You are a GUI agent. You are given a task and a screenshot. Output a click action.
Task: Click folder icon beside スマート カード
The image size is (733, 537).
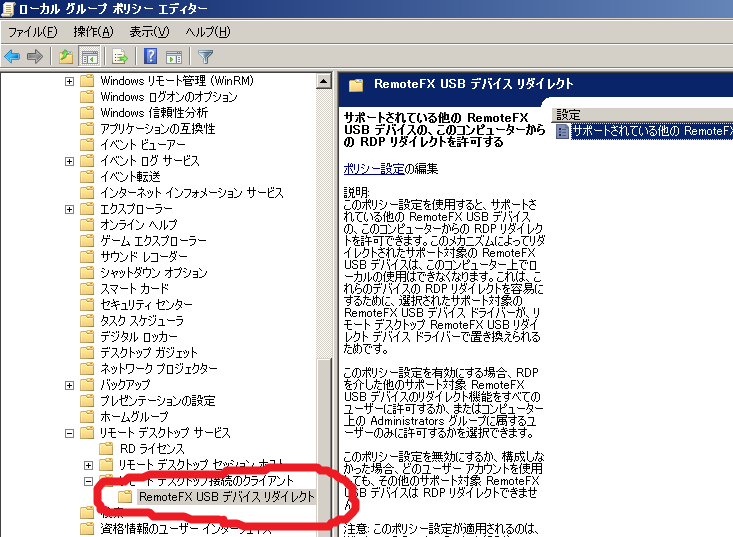87,288
